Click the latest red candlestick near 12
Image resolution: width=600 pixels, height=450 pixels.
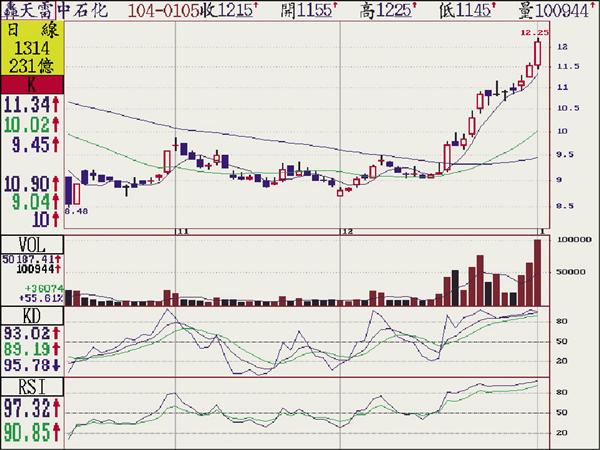(x=538, y=53)
